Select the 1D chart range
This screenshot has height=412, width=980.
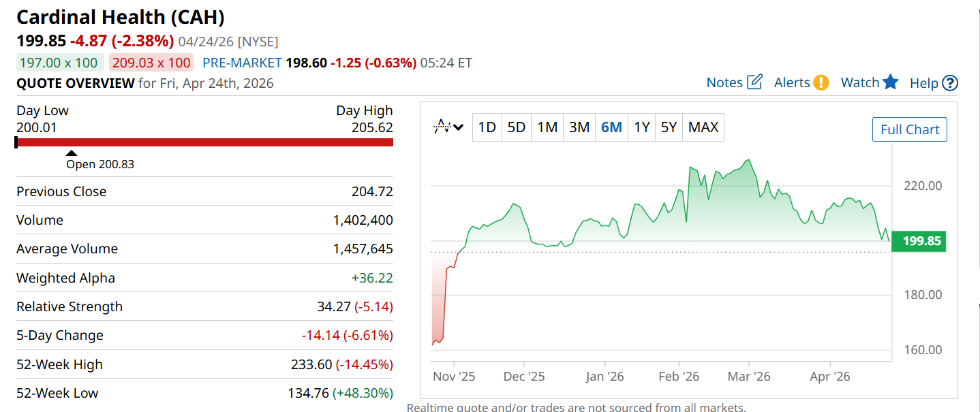(x=487, y=127)
